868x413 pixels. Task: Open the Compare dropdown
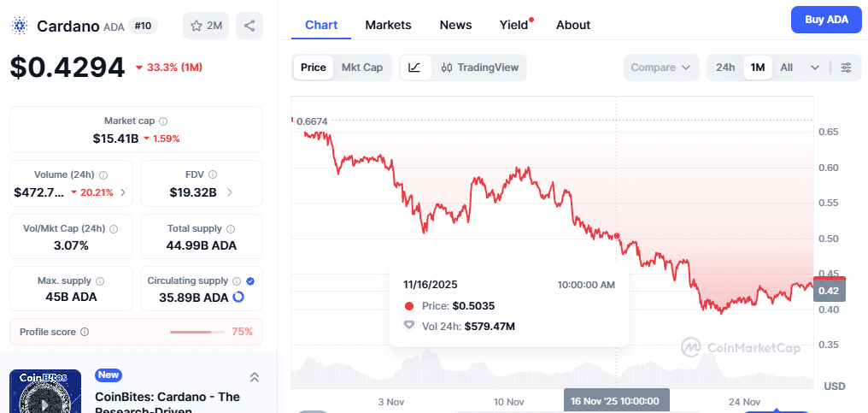[661, 68]
